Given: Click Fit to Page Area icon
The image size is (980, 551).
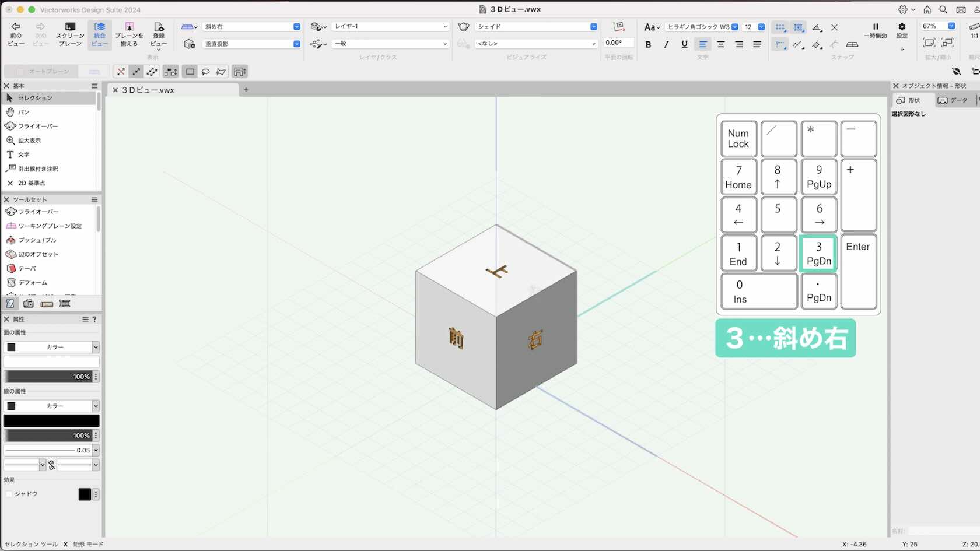Looking at the screenshot, I should [929, 43].
